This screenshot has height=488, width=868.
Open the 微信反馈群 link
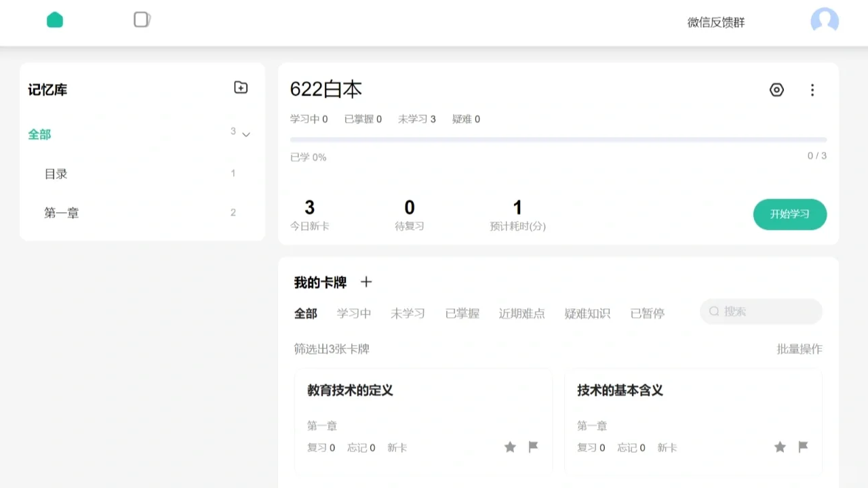click(x=715, y=22)
